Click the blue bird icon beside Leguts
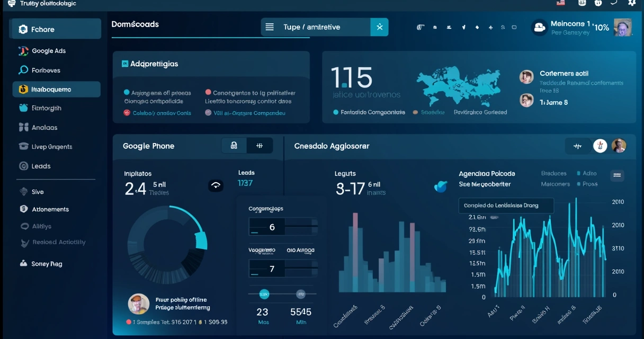 pos(440,185)
